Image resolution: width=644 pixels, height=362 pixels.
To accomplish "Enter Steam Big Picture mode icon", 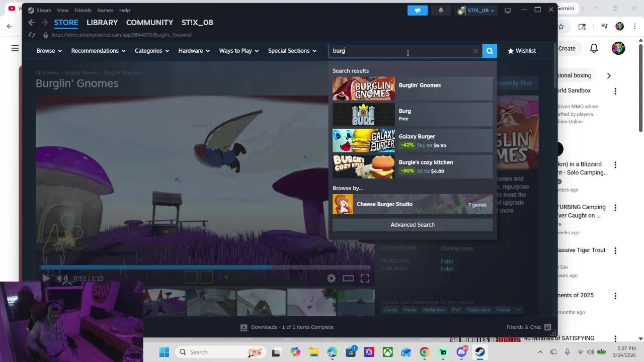I will click(508, 10).
